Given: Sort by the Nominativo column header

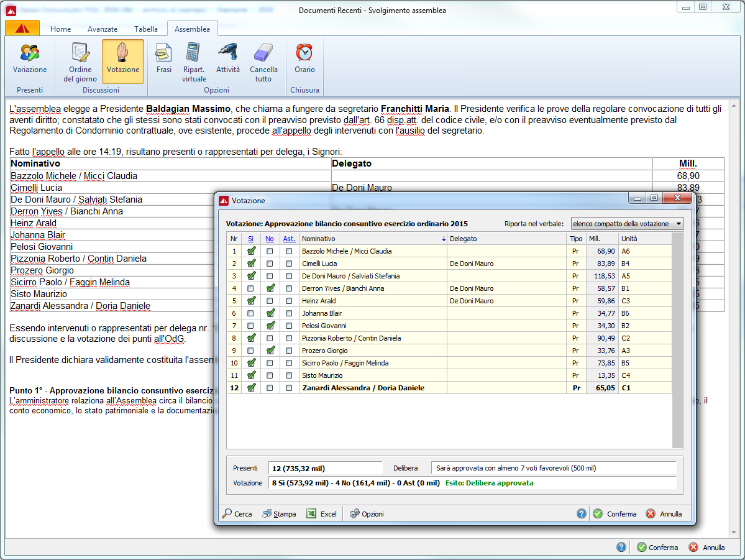Looking at the screenshot, I should click(x=373, y=239).
